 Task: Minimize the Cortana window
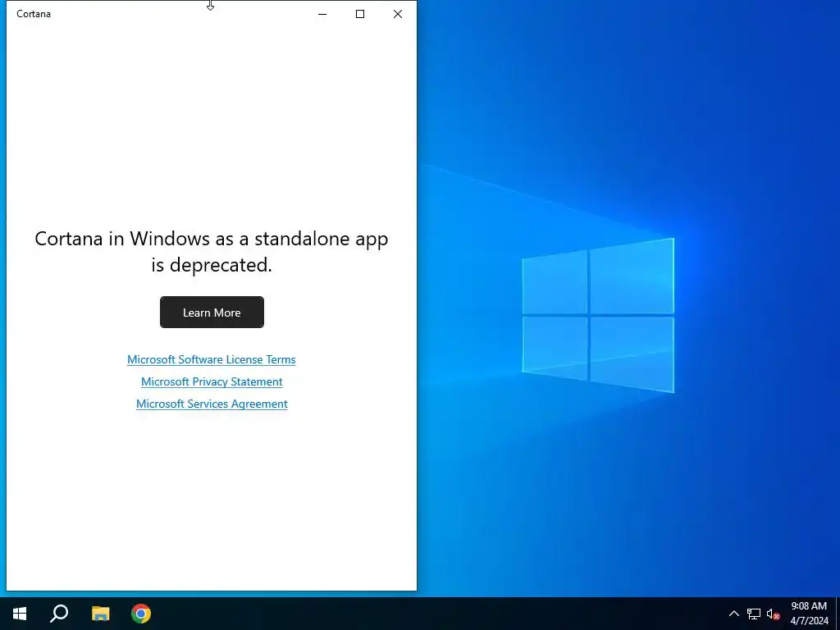click(322, 14)
